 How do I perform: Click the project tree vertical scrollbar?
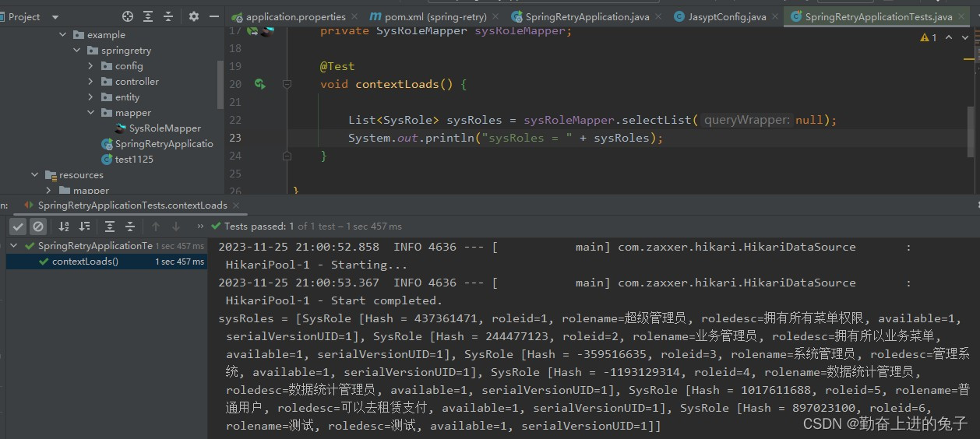coord(220,84)
